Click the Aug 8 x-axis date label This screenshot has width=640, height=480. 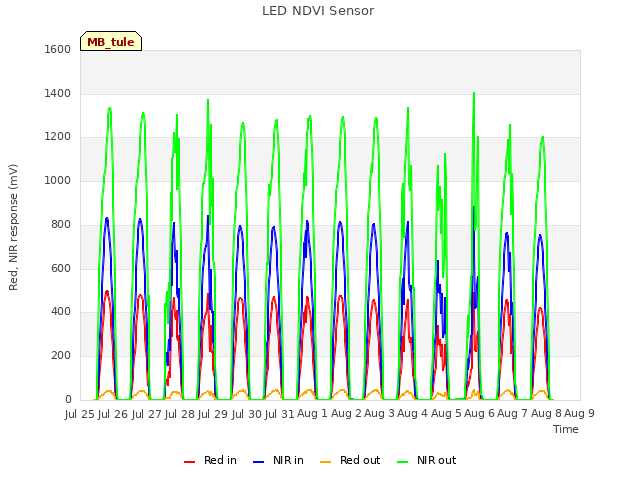tap(546, 413)
